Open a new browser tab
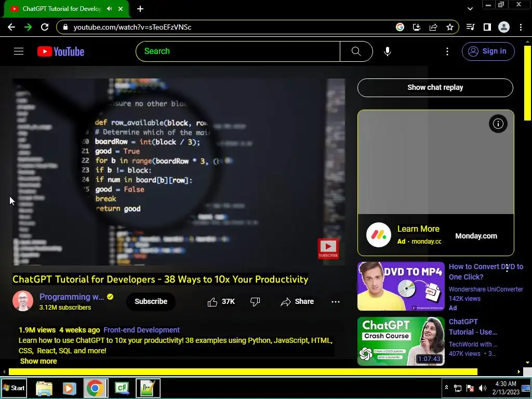The image size is (532, 399). click(x=140, y=9)
